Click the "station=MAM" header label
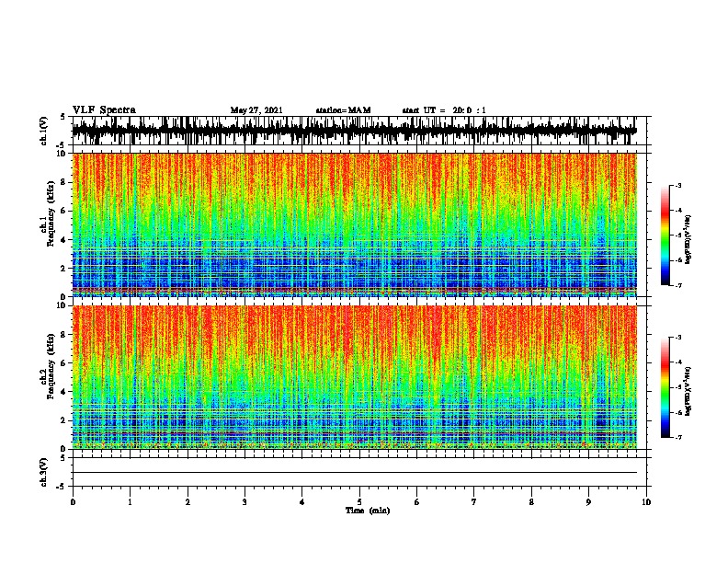This screenshot has height=563, width=728. click(343, 110)
